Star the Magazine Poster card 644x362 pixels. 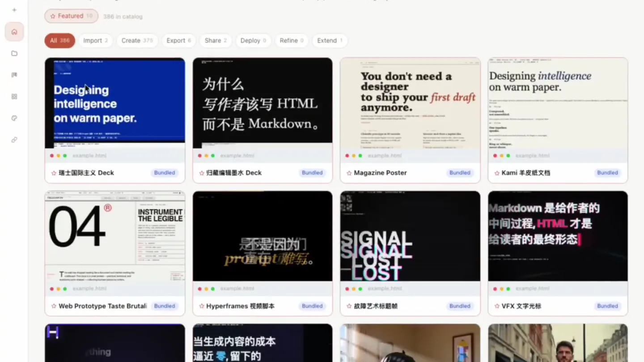click(x=349, y=173)
